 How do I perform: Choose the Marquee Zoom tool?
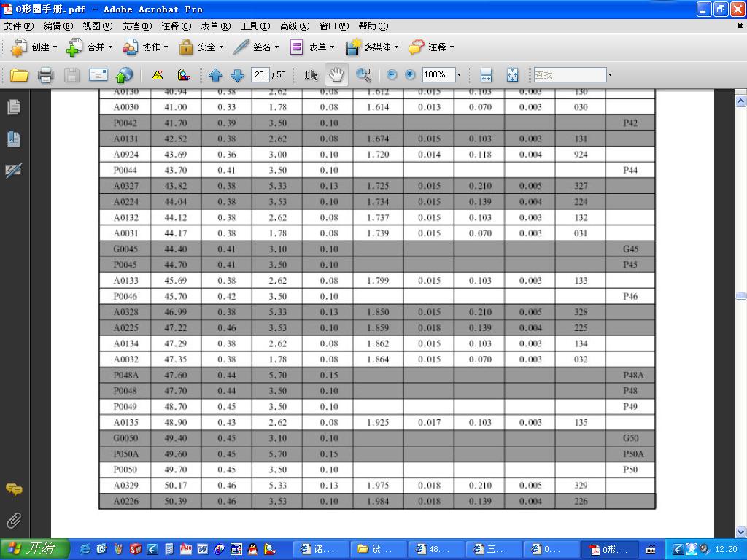(x=363, y=75)
